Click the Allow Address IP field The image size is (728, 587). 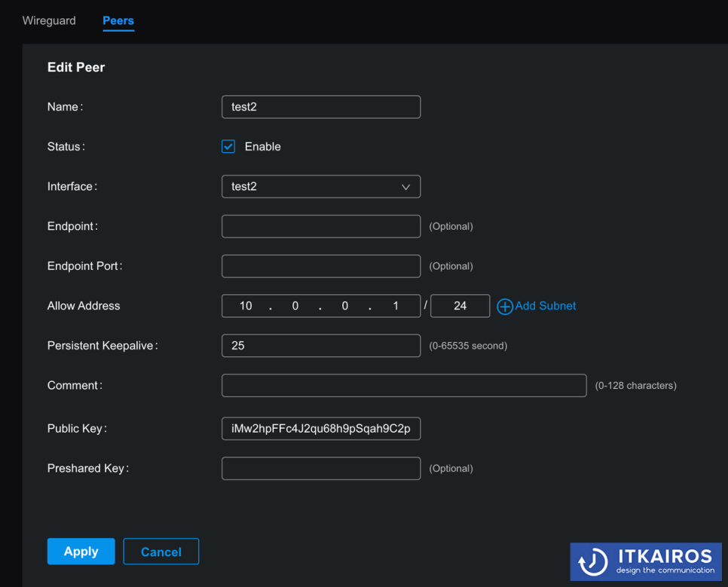coord(321,306)
